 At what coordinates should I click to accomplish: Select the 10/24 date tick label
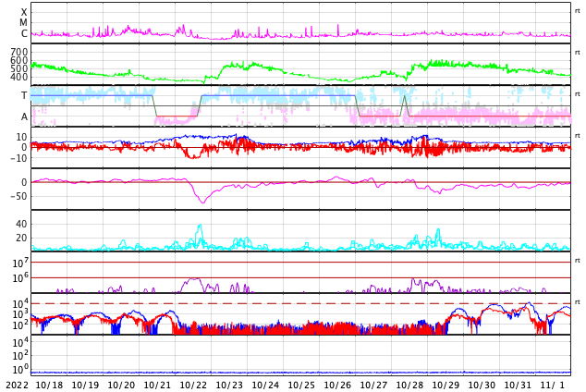[265, 385]
